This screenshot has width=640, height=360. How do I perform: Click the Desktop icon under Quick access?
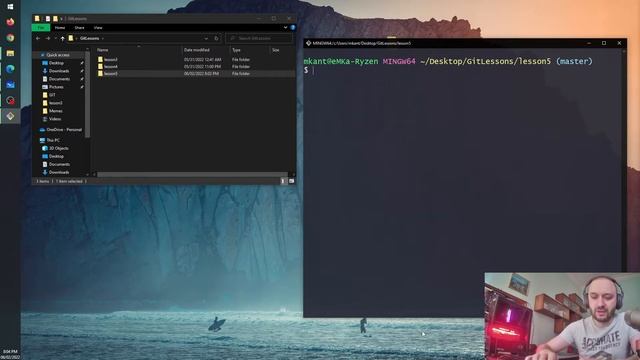[x=45, y=63]
